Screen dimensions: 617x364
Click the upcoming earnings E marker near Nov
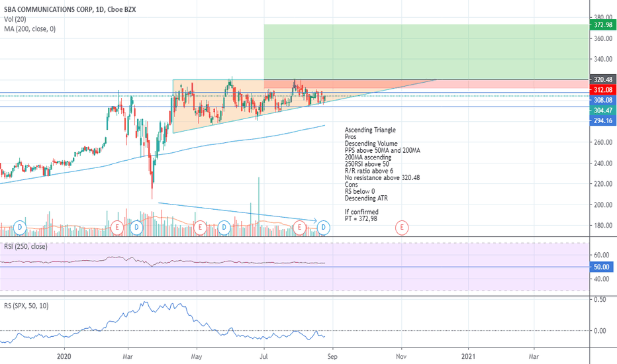click(402, 228)
